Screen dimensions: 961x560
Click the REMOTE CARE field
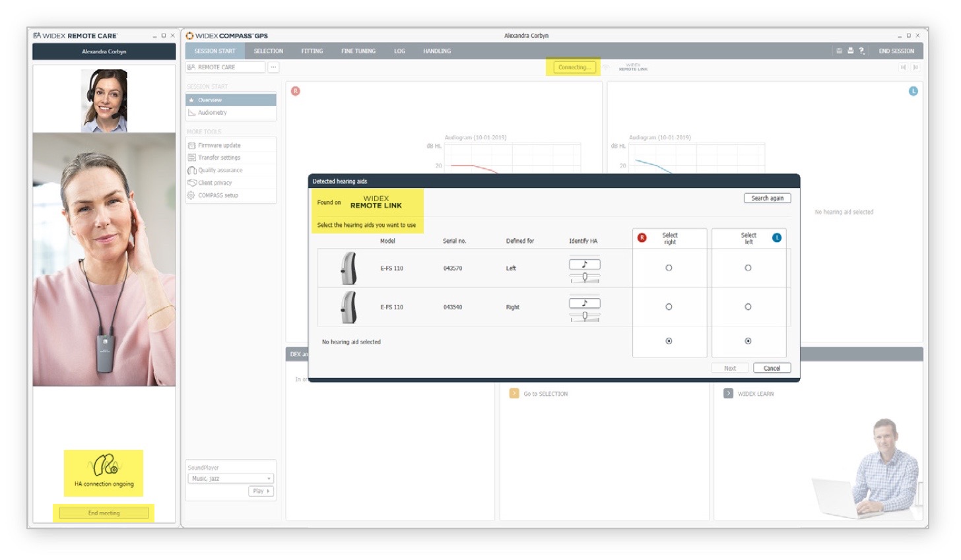[226, 67]
